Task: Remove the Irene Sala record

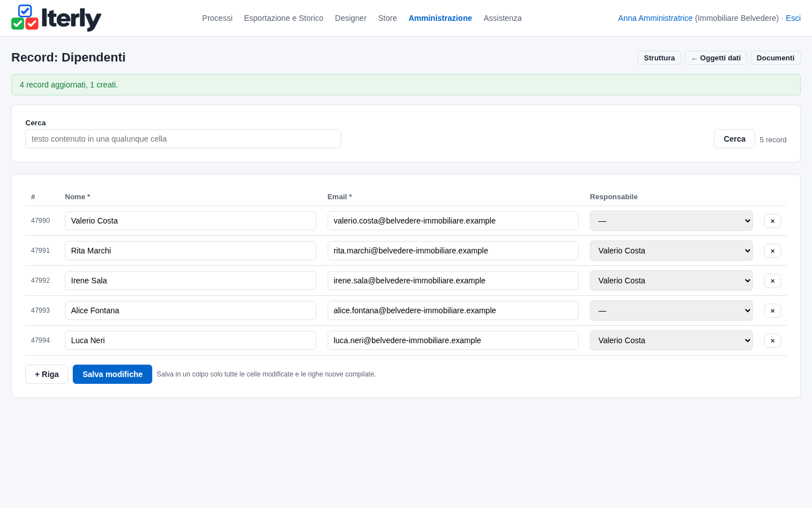Action: tap(773, 281)
